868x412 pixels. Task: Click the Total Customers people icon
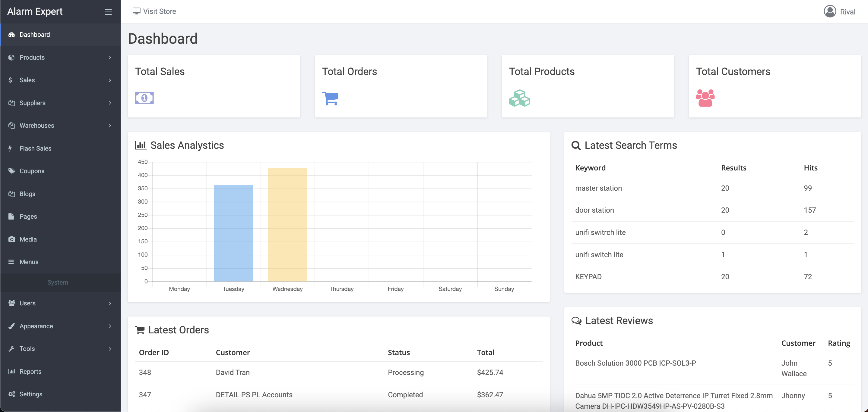pyautogui.click(x=705, y=98)
